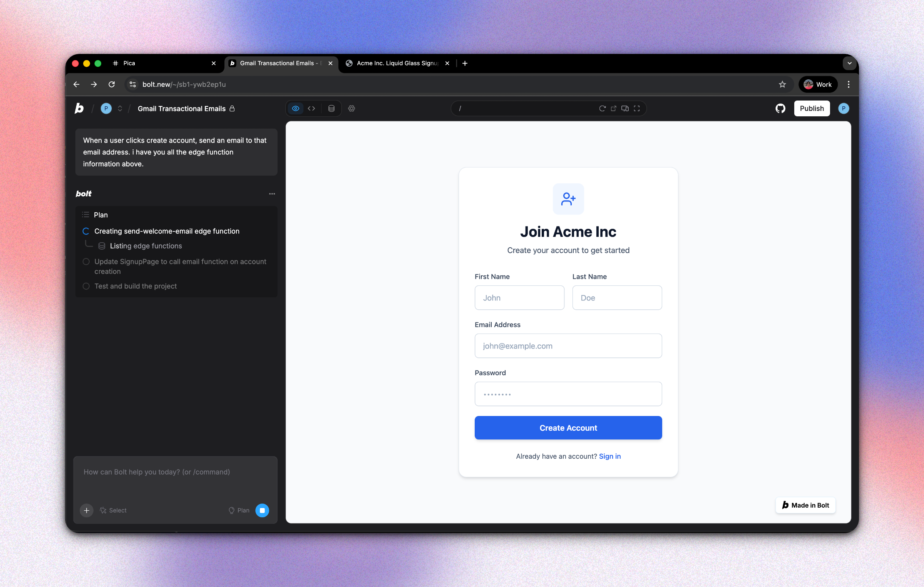Enter fullscreen preview mode

[636, 108]
